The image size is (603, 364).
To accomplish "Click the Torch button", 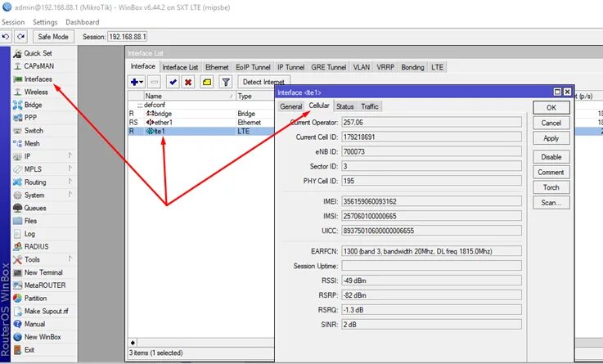I will coord(551,187).
